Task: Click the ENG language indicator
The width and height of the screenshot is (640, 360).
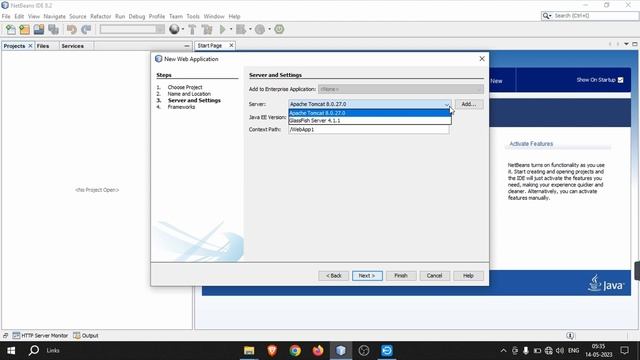Action: pyautogui.click(x=573, y=351)
